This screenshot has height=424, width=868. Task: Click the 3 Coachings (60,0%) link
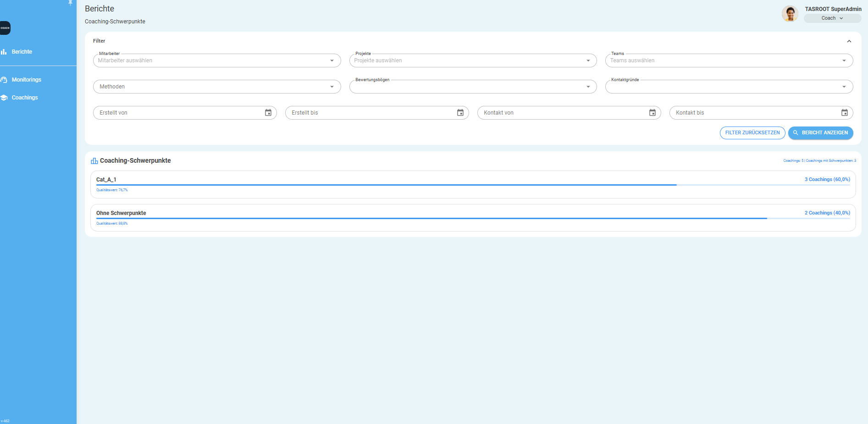point(827,180)
